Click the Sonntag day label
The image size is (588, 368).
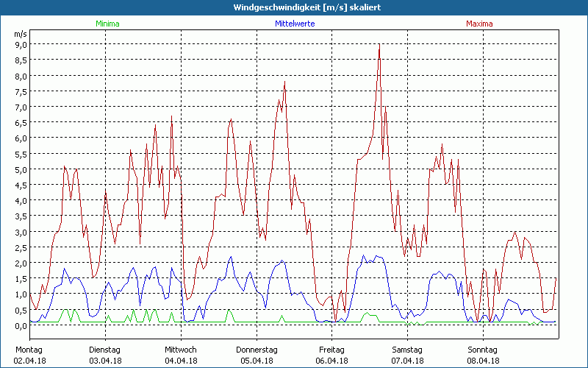click(482, 350)
